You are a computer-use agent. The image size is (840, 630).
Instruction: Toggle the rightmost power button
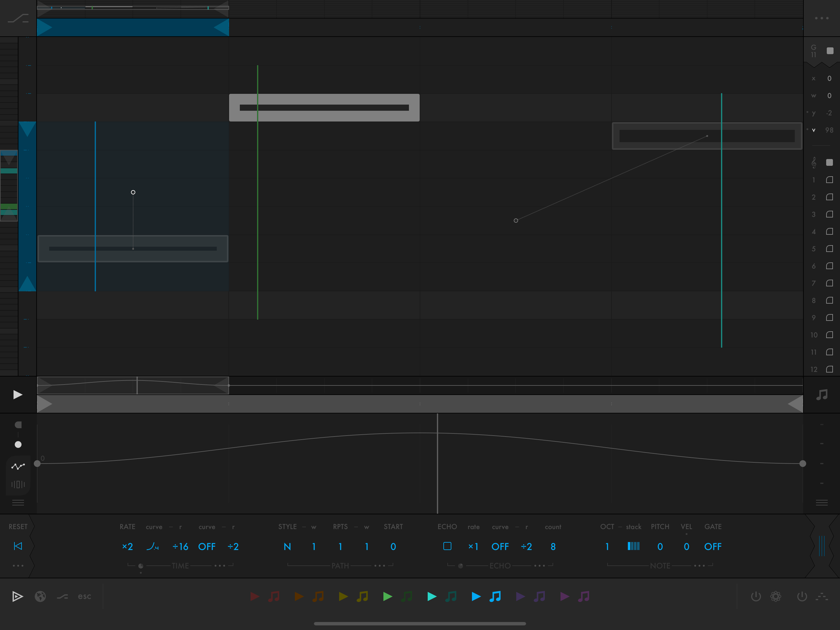(802, 596)
